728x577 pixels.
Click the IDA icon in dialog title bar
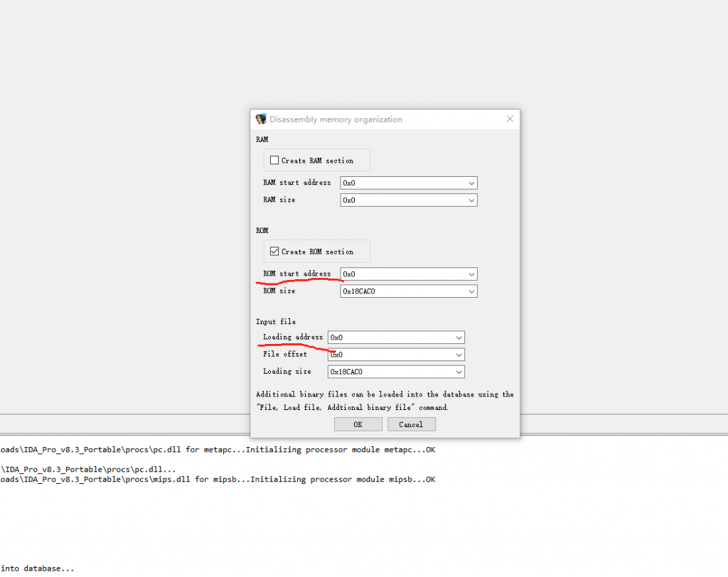[261, 119]
